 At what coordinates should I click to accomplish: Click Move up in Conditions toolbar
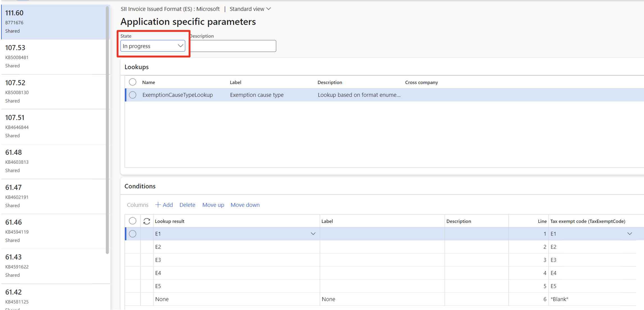[x=213, y=205]
